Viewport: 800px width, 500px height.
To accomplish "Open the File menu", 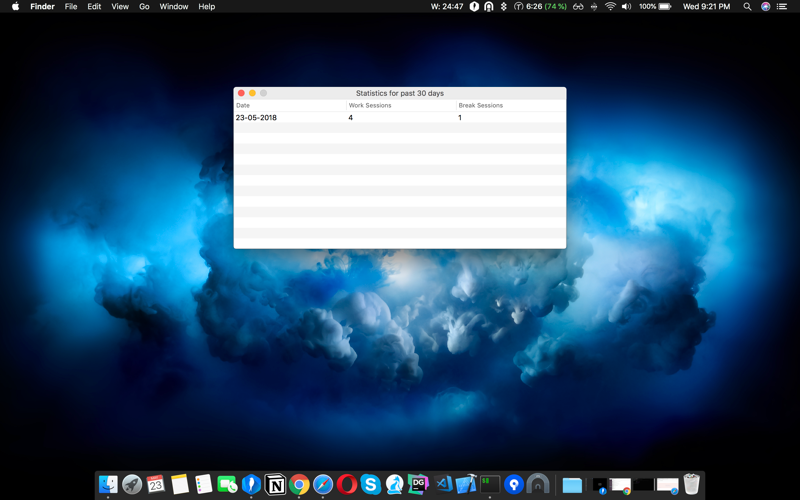I will click(71, 7).
